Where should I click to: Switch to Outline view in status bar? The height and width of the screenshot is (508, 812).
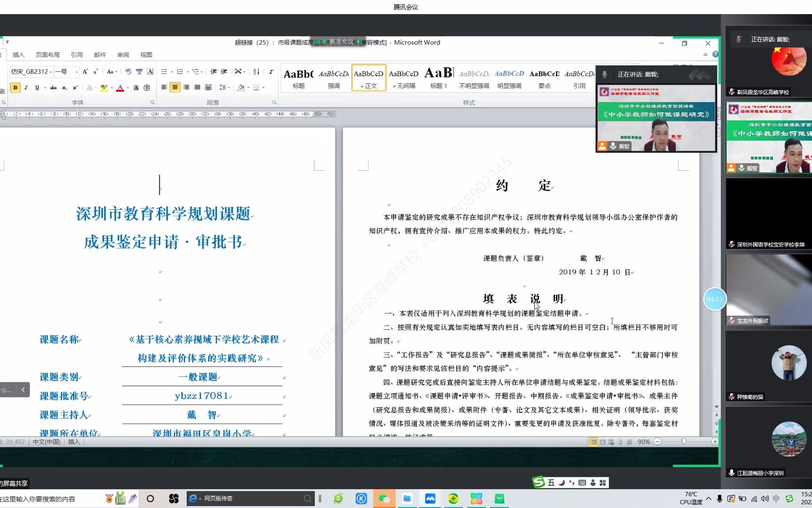[620, 442]
